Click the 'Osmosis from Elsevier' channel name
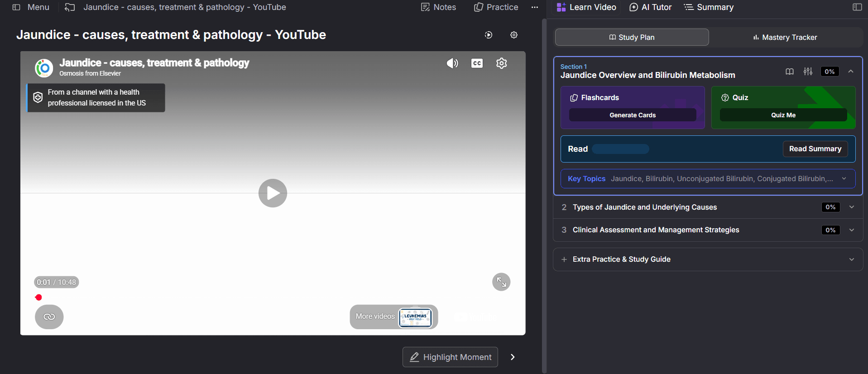The image size is (868, 374). (x=90, y=73)
